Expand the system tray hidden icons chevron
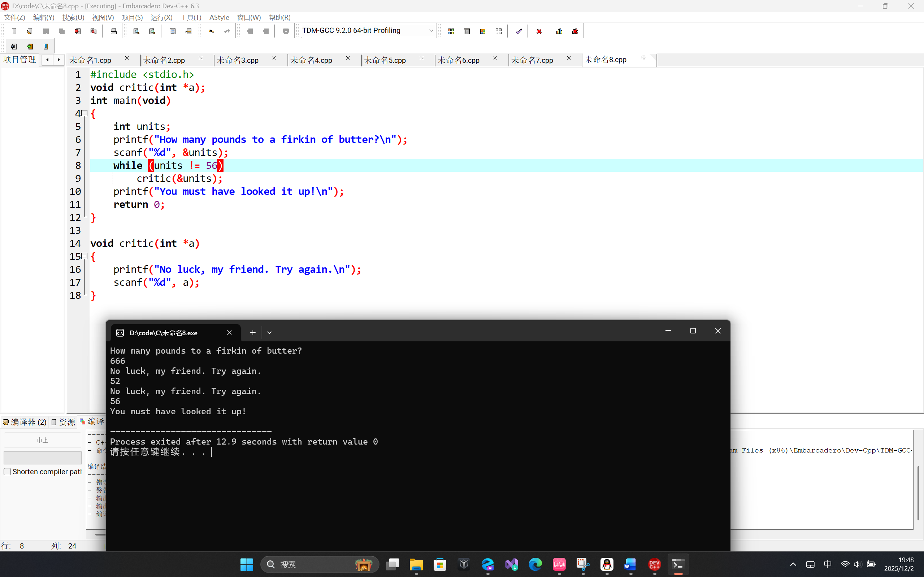924x577 pixels. 793,564
